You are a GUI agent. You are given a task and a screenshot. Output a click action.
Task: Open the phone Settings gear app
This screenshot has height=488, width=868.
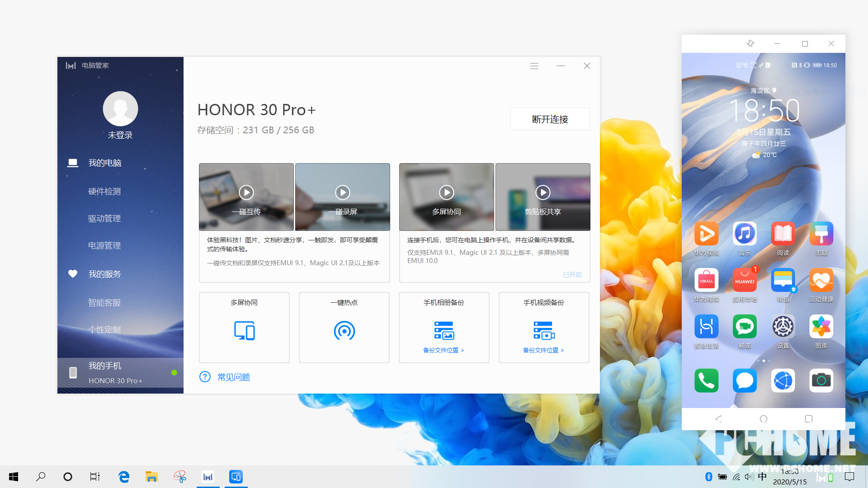click(x=783, y=327)
